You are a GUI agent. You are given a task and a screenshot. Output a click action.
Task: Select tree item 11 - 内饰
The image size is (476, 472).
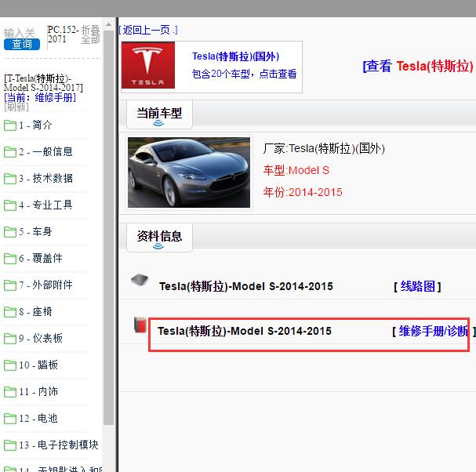(x=38, y=391)
